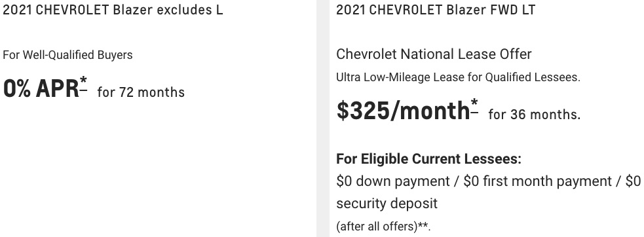Click the gray divider between offer cards
The height and width of the screenshot is (237, 644).
tap(323, 119)
